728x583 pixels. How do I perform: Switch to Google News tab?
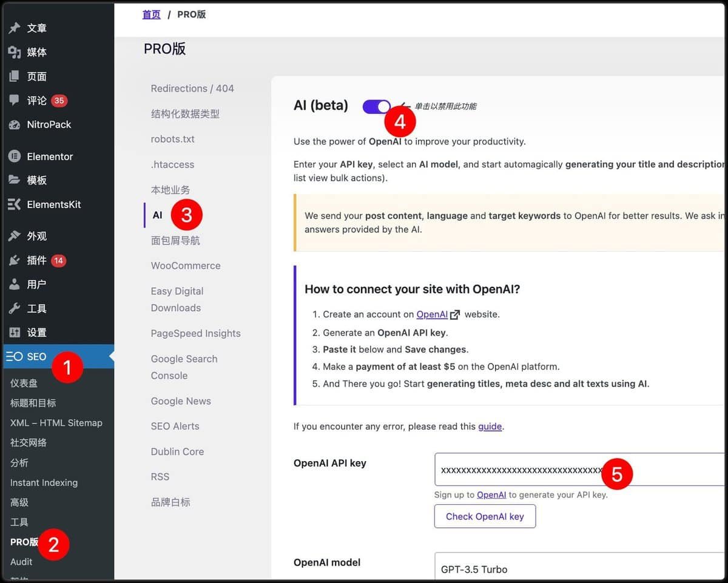pyautogui.click(x=181, y=401)
